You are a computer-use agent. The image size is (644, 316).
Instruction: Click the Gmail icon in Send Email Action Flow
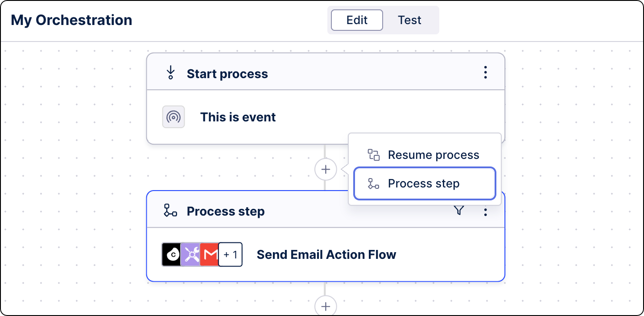(x=210, y=254)
